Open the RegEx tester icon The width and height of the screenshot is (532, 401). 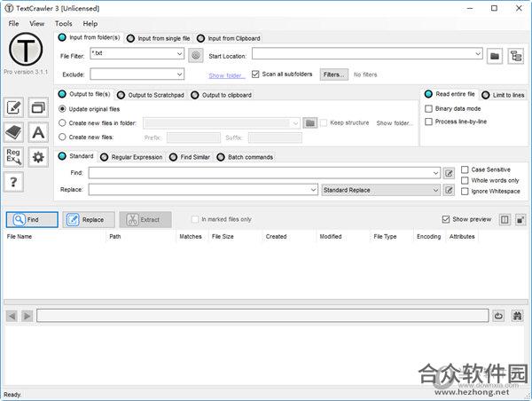click(13, 157)
